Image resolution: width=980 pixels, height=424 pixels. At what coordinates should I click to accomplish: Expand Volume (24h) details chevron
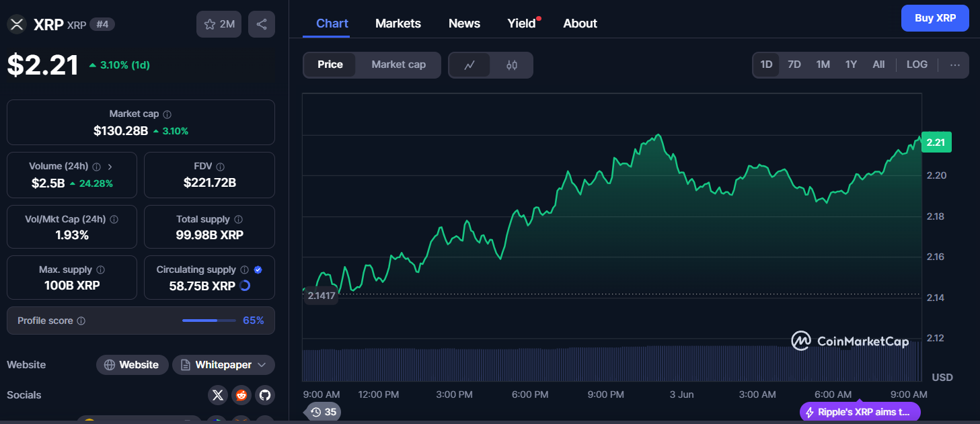(110, 167)
